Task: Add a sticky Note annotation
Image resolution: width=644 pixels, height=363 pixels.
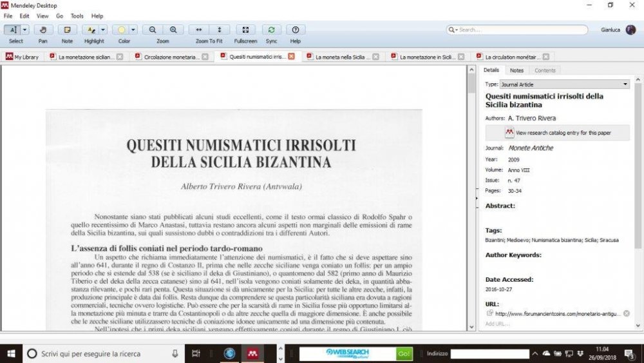Action: pos(66,30)
